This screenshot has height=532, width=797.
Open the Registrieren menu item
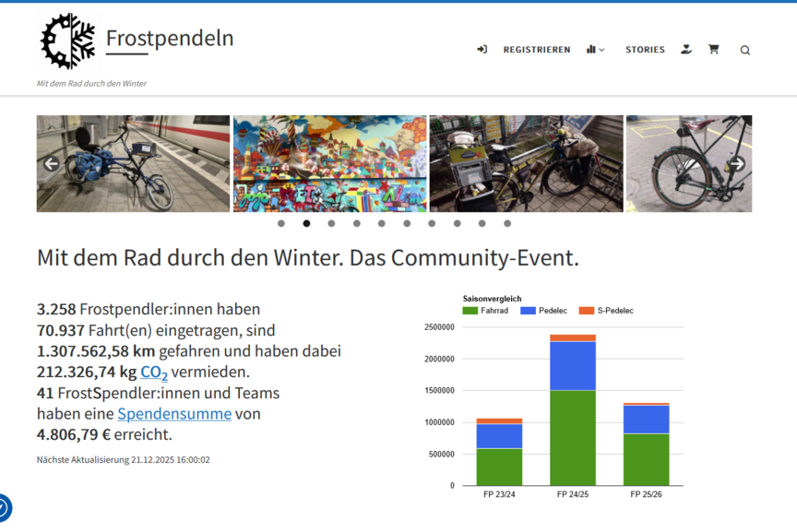(x=536, y=50)
